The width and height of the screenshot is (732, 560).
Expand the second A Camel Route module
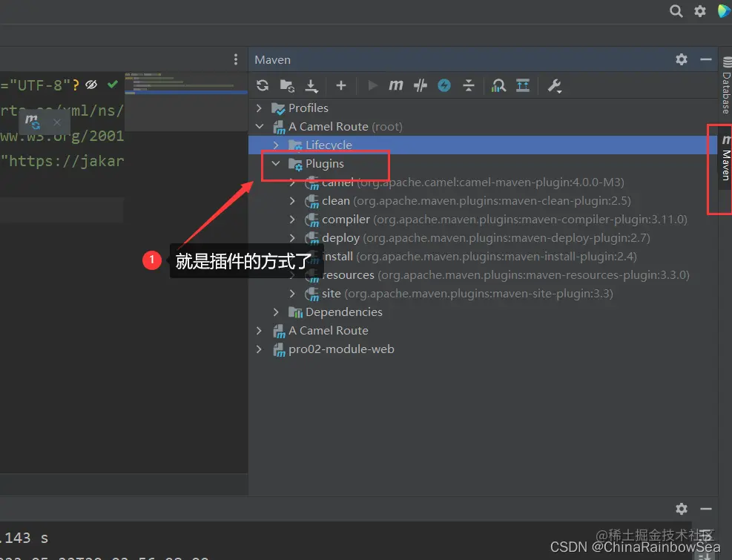coord(259,331)
